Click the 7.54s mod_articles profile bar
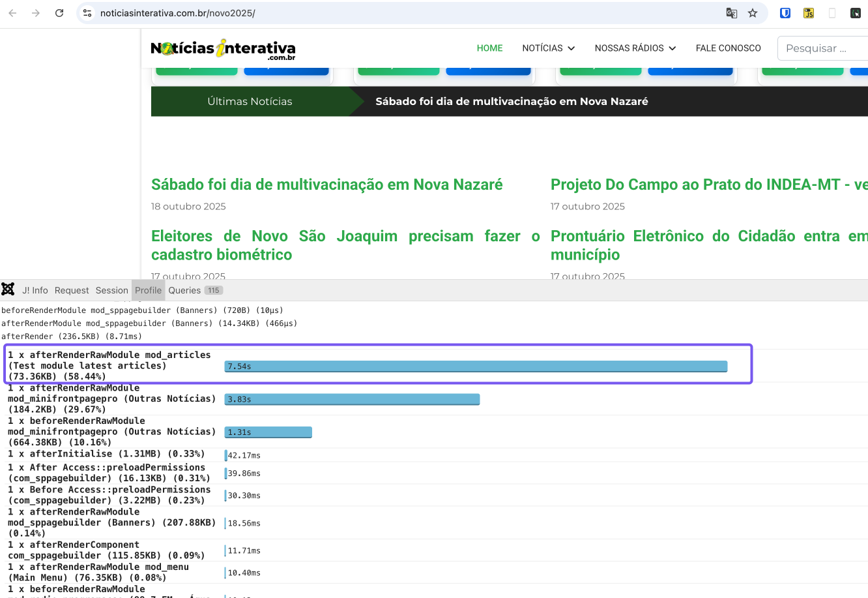 [x=476, y=366]
